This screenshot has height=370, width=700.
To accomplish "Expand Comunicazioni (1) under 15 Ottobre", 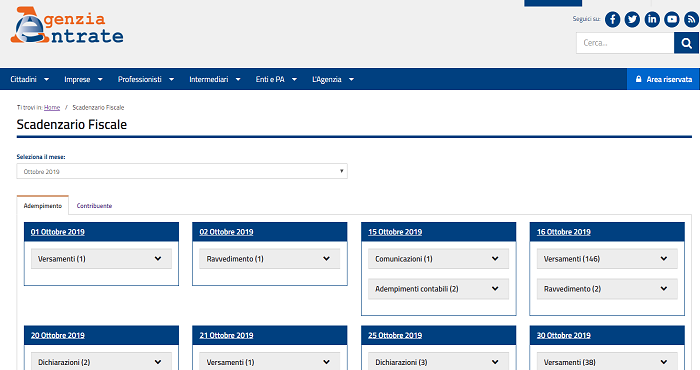I will click(438, 259).
